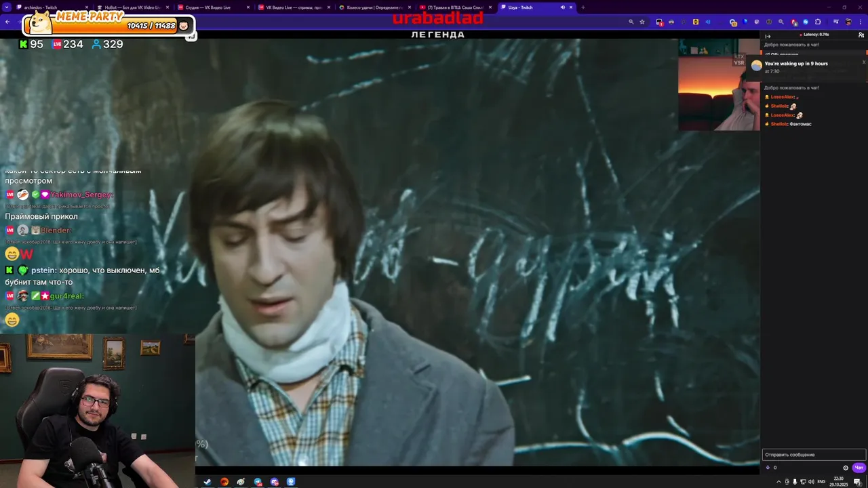
Task: Mute audio on the Uzya Twitch tab
Action: coord(562,7)
